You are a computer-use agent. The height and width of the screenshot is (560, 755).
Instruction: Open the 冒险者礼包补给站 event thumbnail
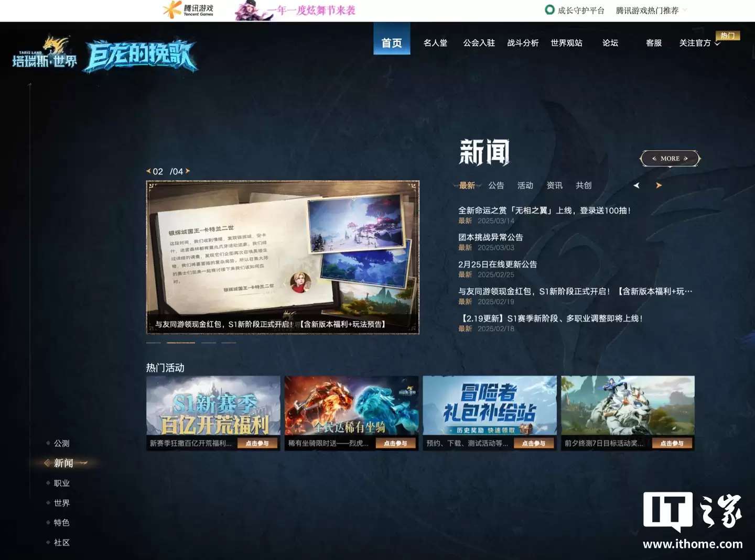pos(489,405)
